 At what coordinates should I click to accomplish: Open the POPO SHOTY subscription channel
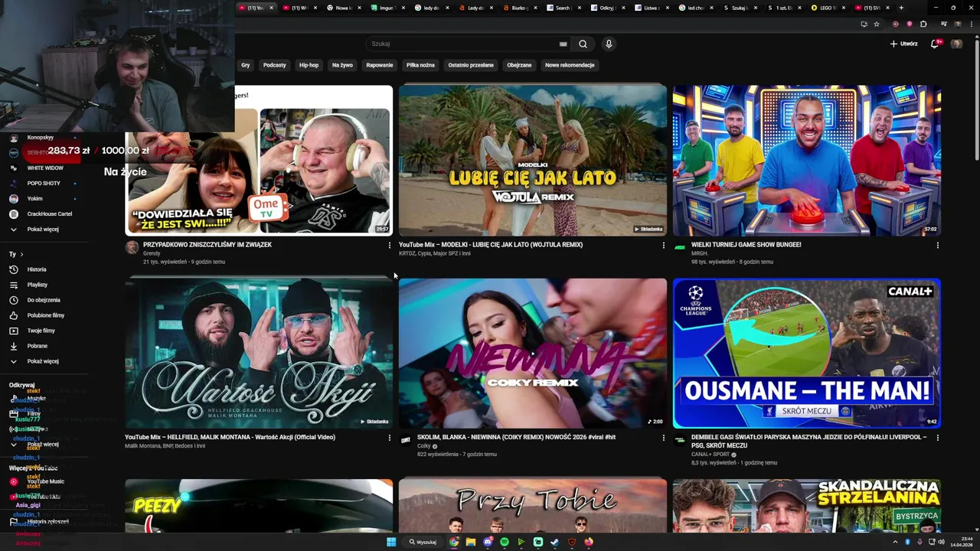point(43,183)
